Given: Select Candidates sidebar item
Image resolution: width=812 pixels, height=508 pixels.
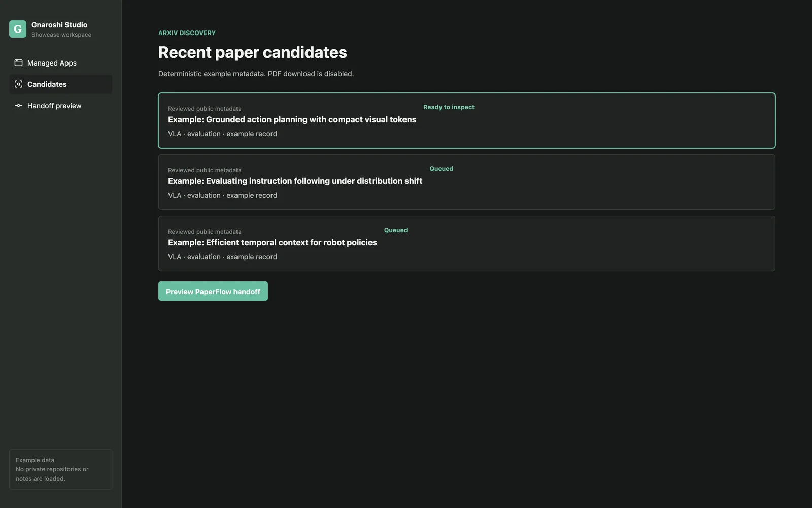Looking at the screenshot, I should [60, 84].
